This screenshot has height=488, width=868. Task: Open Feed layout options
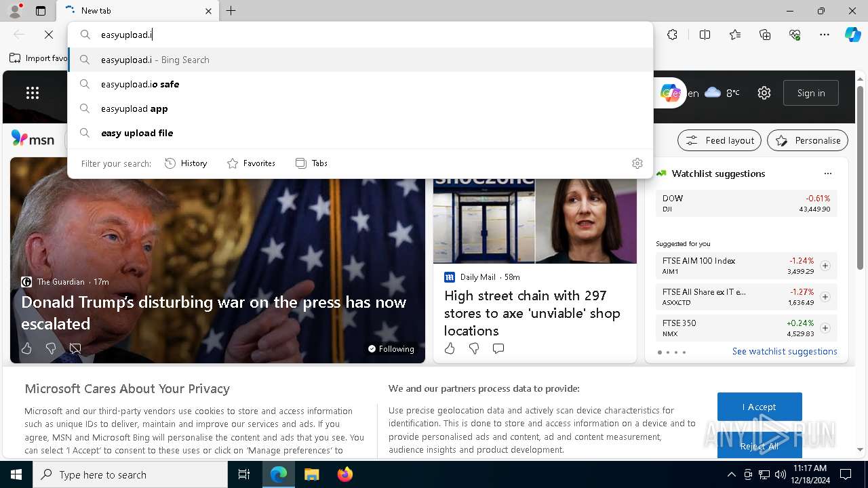[719, 140]
